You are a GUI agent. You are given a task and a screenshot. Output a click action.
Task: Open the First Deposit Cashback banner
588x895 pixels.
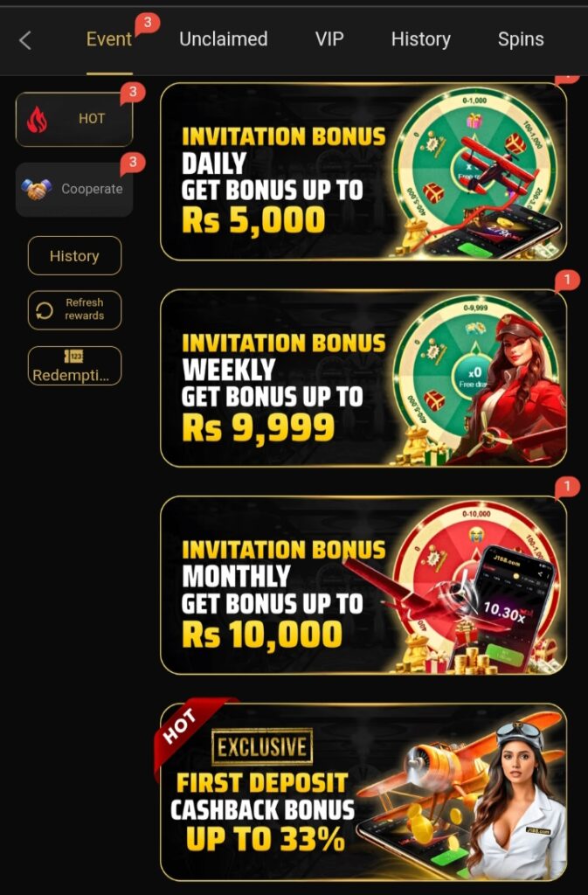point(363,792)
